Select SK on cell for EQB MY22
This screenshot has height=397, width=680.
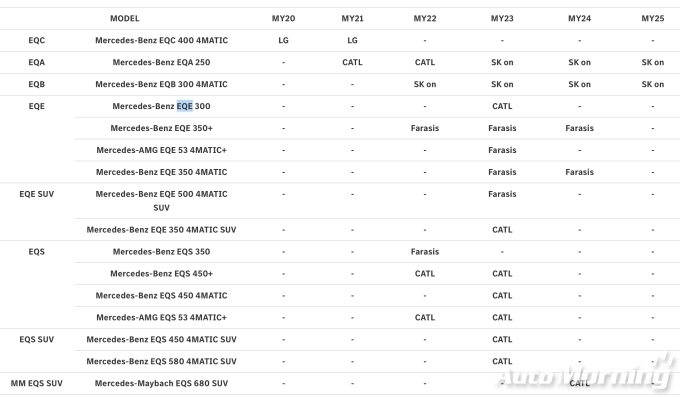425,84
